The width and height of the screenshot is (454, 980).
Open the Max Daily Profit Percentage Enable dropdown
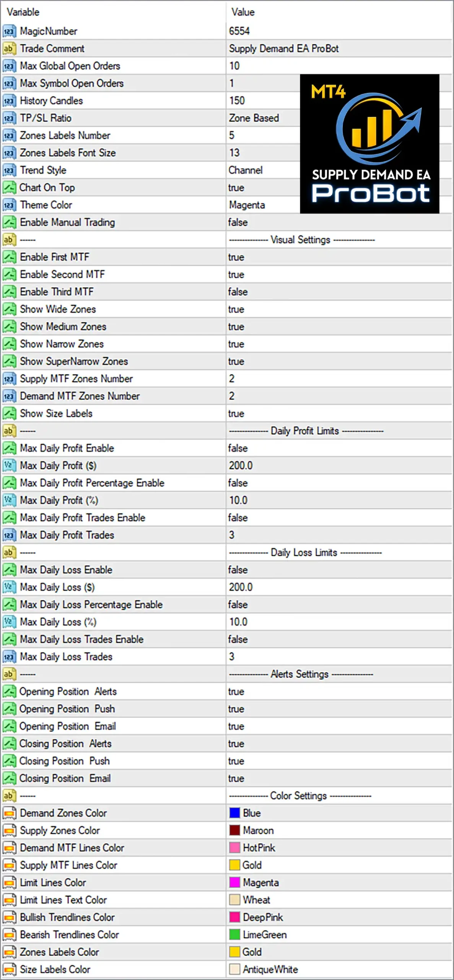(238, 483)
